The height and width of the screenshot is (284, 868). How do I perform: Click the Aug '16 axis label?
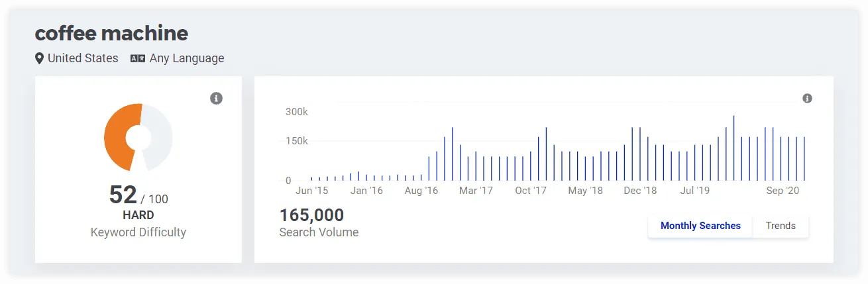click(x=421, y=191)
